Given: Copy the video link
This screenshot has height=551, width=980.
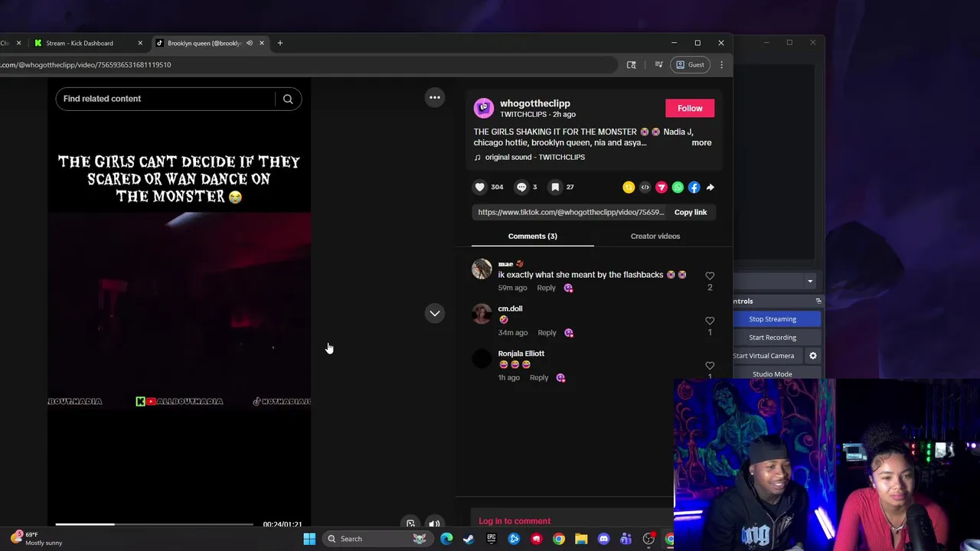Looking at the screenshot, I should [691, 212].
